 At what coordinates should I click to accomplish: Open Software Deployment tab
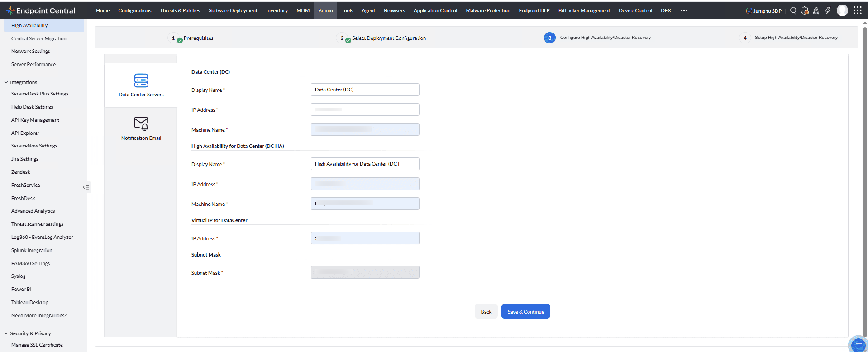click(x=233, y=10)
